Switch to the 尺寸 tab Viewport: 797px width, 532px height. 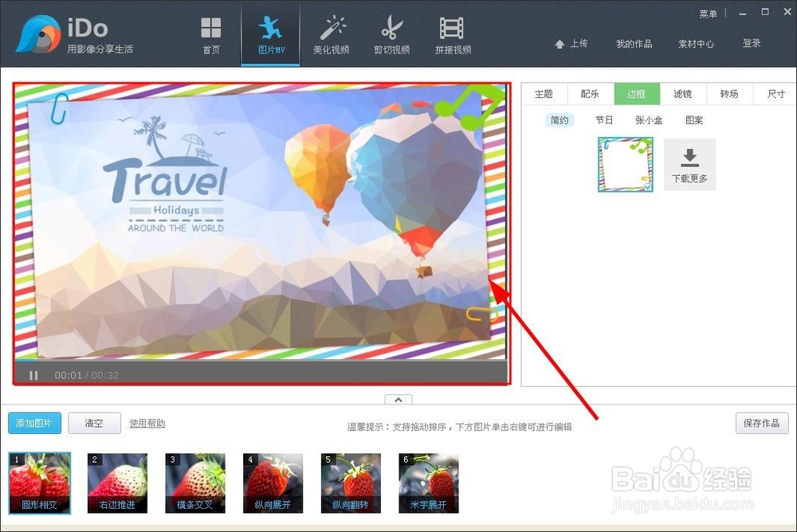(x=775, y=94)
